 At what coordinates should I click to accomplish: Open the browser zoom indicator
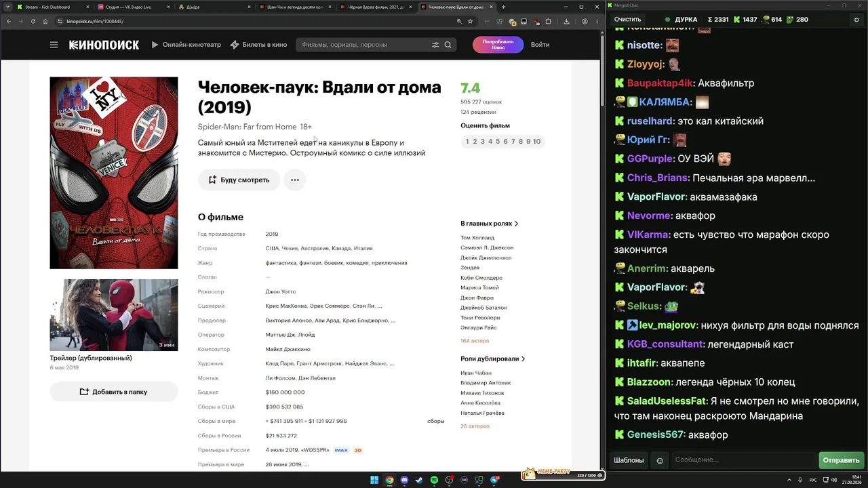pyautogui.click(x=459, y=21)
